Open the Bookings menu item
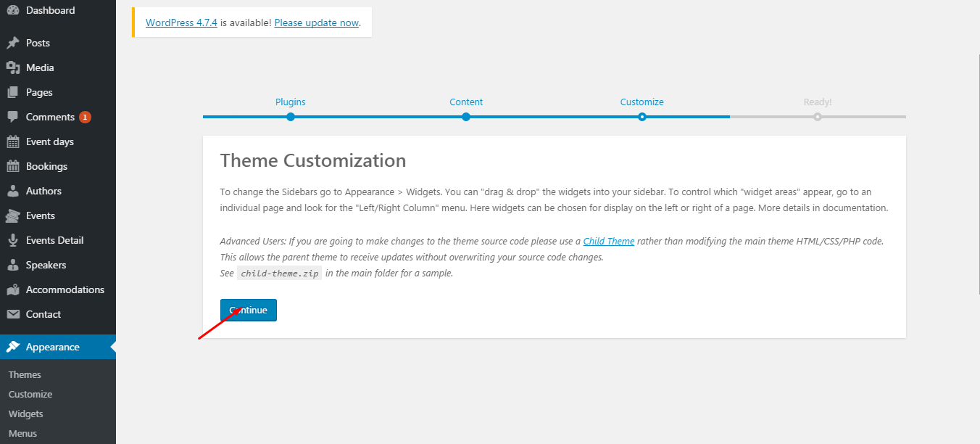This screenshot has width=980, height=444. tap(58, 166)
